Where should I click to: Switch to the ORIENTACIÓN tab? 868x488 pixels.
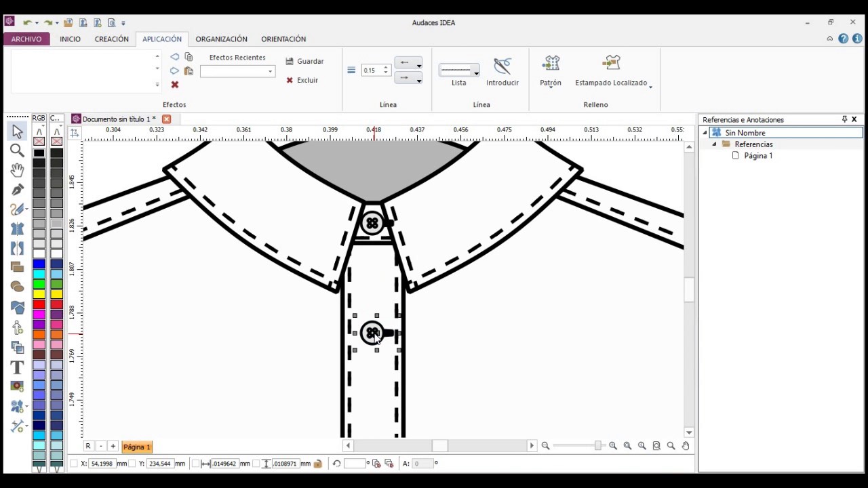click(283, 39)
